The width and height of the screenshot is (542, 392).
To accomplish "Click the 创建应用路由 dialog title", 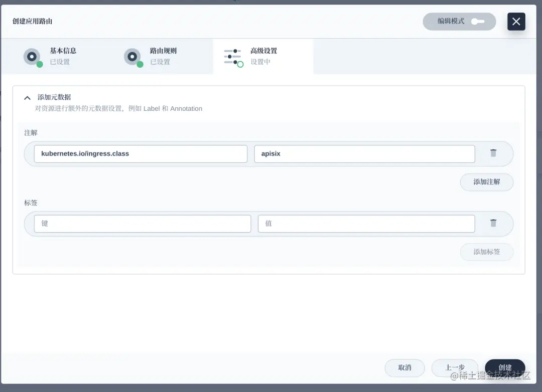I will pos(33,22).
